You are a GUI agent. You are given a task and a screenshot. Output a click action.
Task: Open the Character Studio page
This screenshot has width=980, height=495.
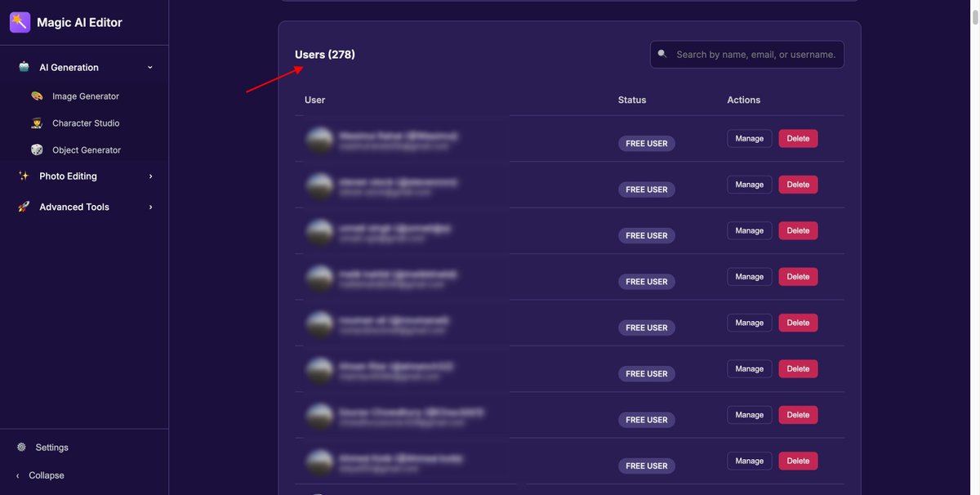pos(86,123)
